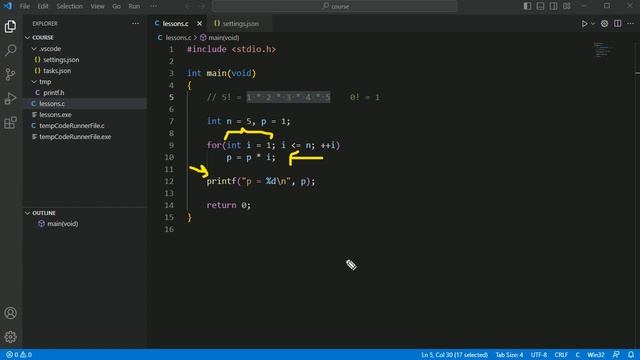This screenshot has width=640, height=360.
Task: Open the Accounts menu icon
Action: 11,313
